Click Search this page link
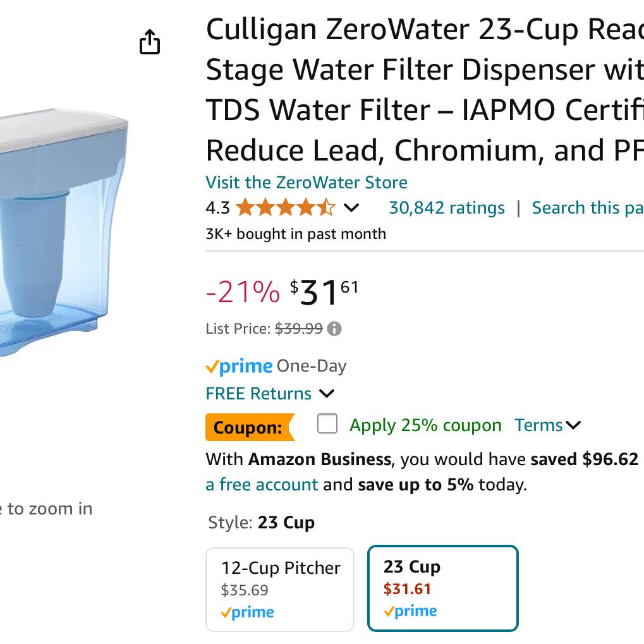This screenshot has width=644, height=644. click(588, 208)
